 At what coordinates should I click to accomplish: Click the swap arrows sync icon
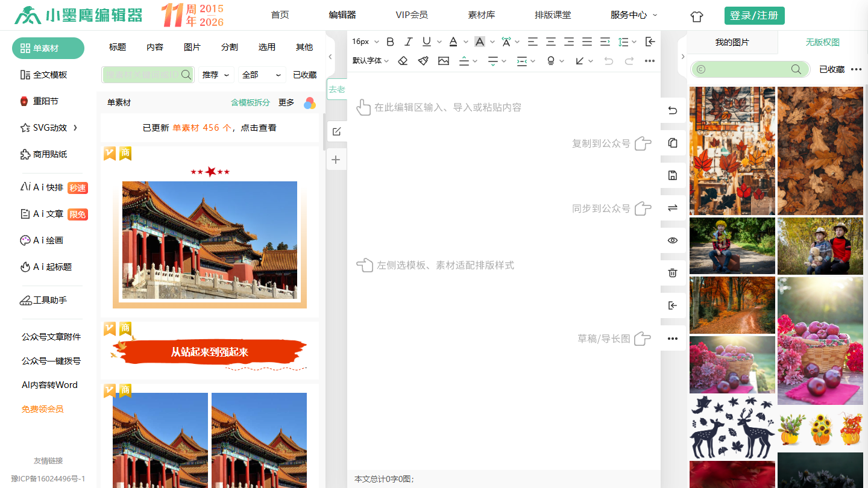(x=673, y=208)
